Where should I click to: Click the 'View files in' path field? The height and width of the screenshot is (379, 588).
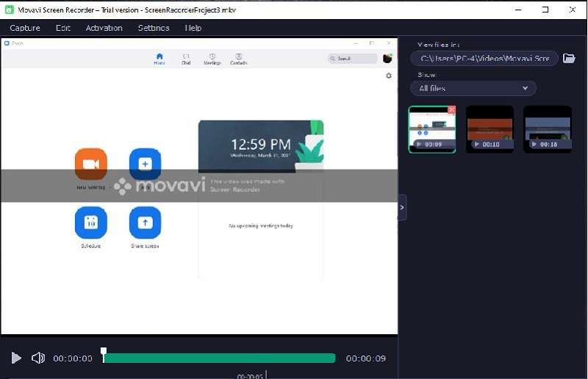(x=484, y=58)
